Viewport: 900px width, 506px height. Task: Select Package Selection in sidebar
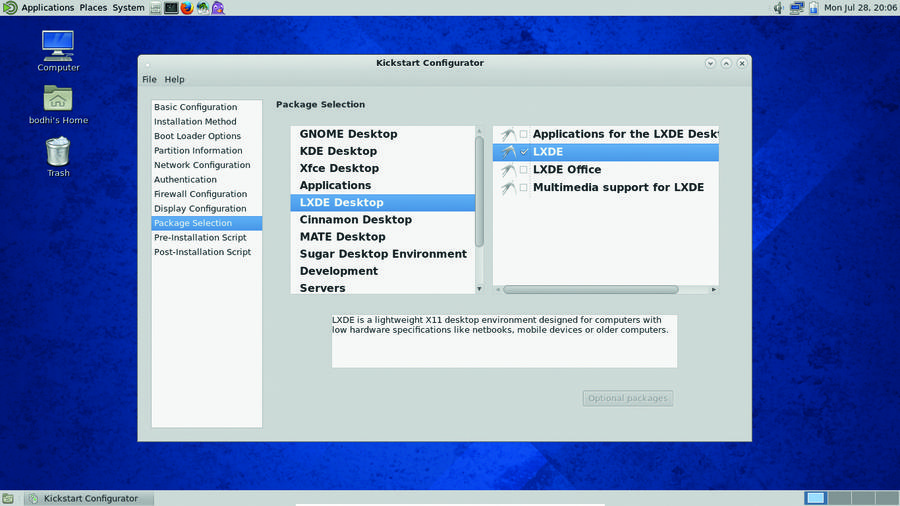207,223
